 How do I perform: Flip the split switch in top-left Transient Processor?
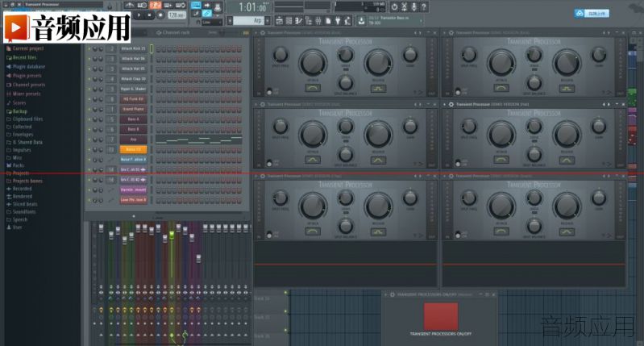269,90
